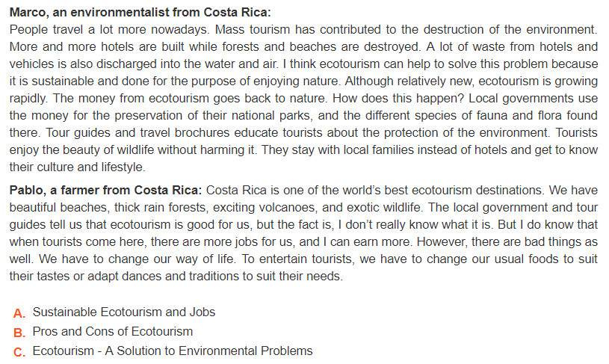This screenshot has height=364, width=609.
Task: Click the heading 'Marco, an environmentalist from Costa Rica'
Action: (140, 13)
